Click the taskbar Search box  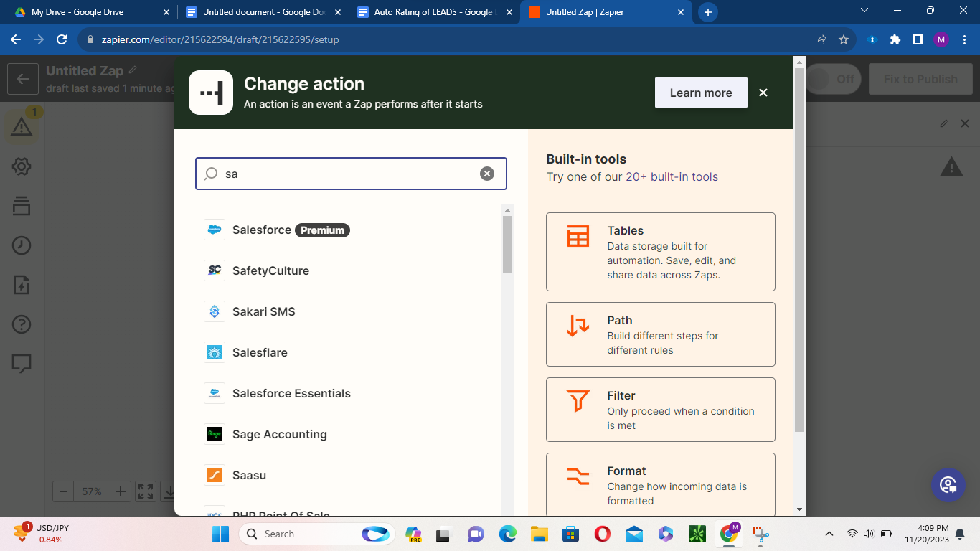pyautogui.click(x=316, y=534)
